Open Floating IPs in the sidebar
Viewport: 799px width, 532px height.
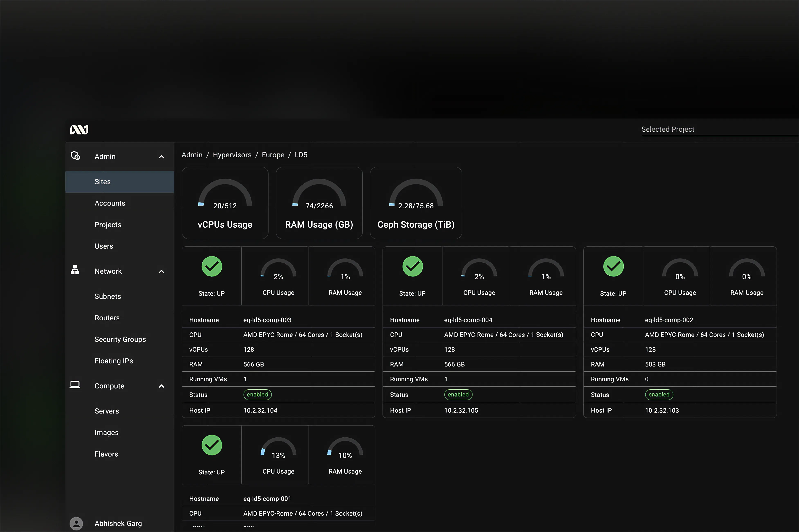(x=120, y=361)
